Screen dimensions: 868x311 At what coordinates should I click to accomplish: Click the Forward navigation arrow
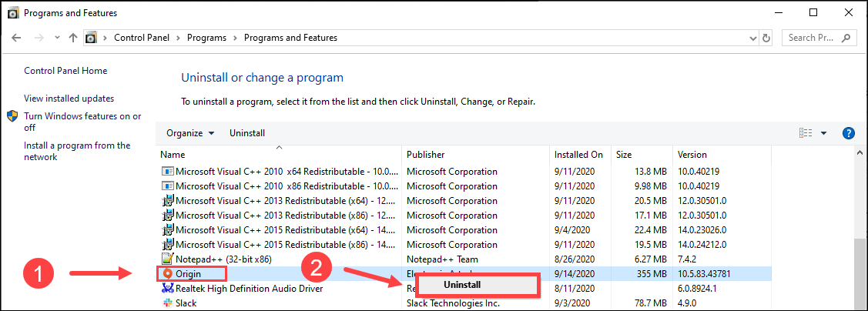click(x=39, y=38)
